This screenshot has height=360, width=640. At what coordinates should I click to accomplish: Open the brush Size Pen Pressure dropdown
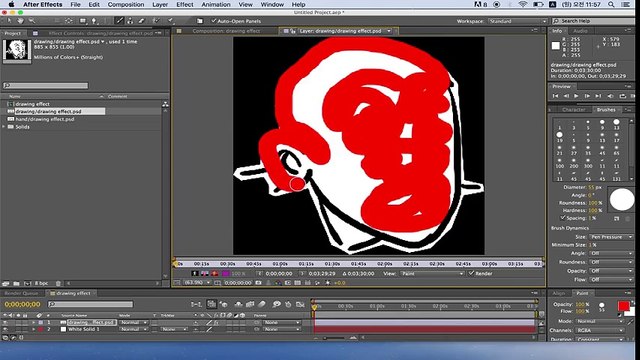click(611, 237)
